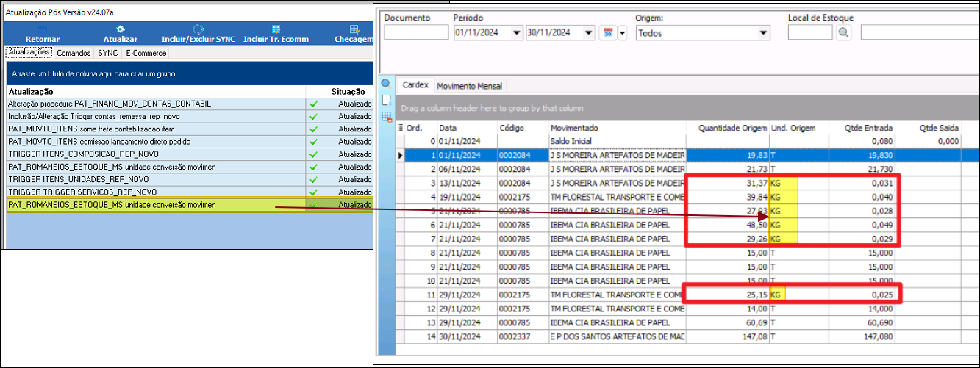Click Local de Estoque code field

[x=810, y=32]
